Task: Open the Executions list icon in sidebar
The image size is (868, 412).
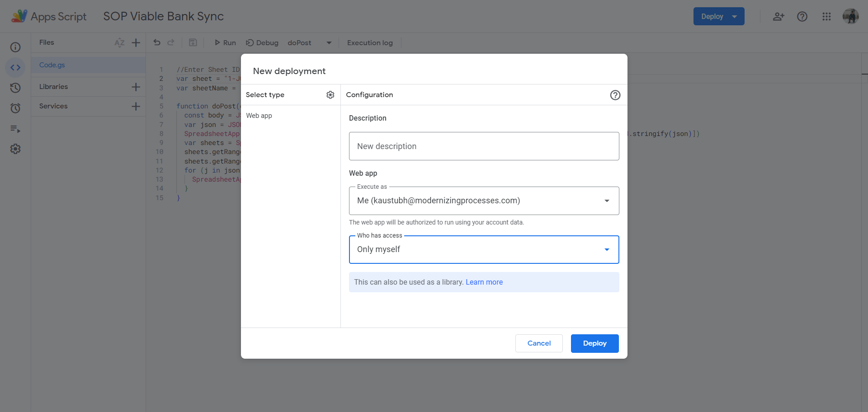Action: (15, 129)
